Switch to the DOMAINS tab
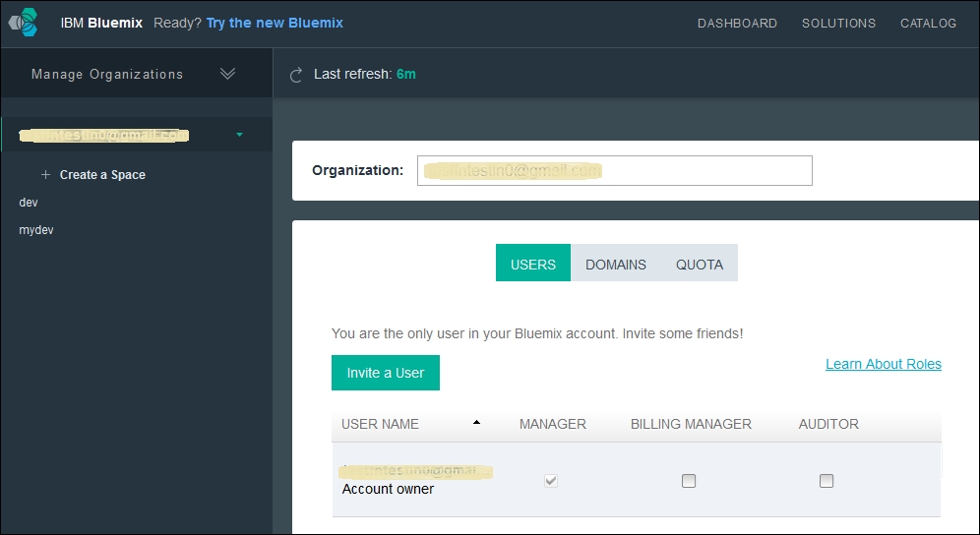This screenshot has width=980, height=535. (616, 264)
